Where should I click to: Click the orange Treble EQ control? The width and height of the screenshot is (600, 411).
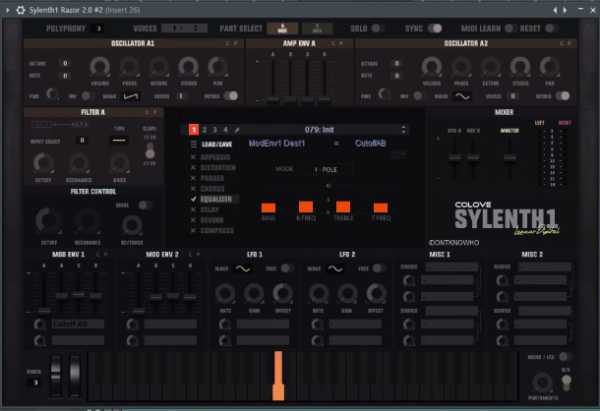[x=343, y=207]
